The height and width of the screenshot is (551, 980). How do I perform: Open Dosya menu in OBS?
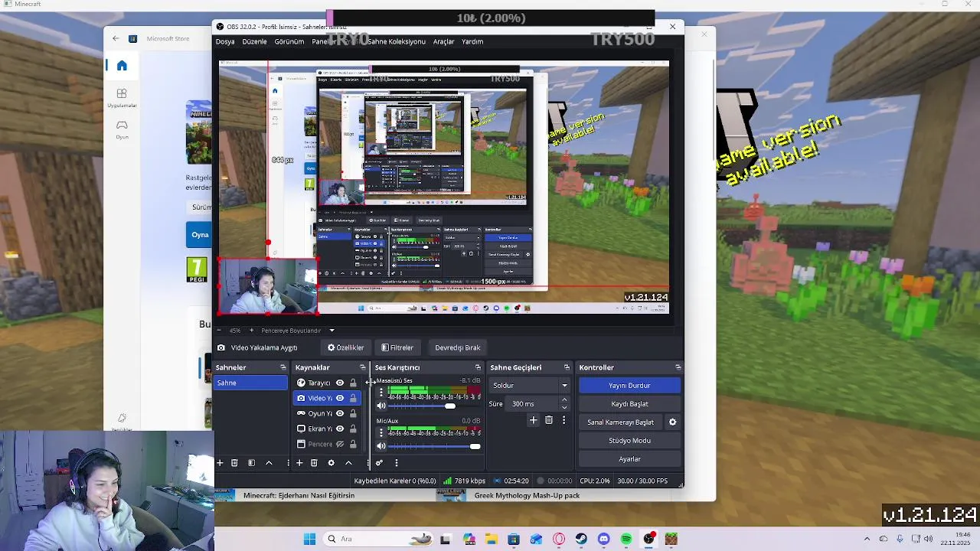[225, 41]
